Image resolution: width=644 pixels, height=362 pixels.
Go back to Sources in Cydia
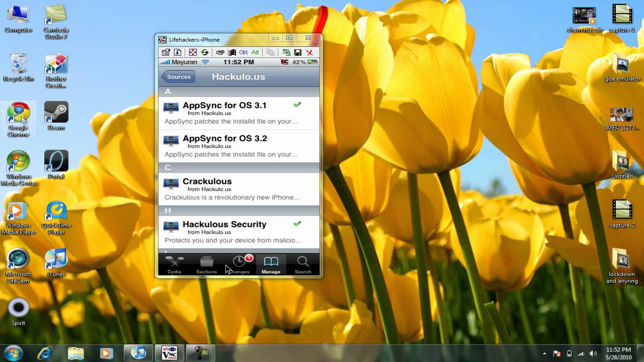pyautogui.click(x=178, y=77)
